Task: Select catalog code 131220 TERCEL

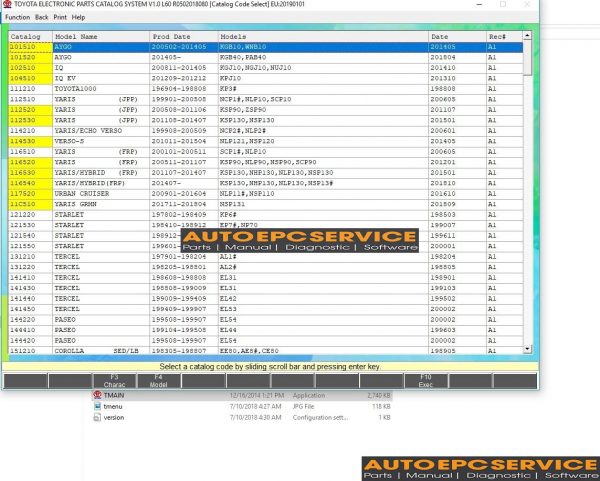Action: coord(30,267)
